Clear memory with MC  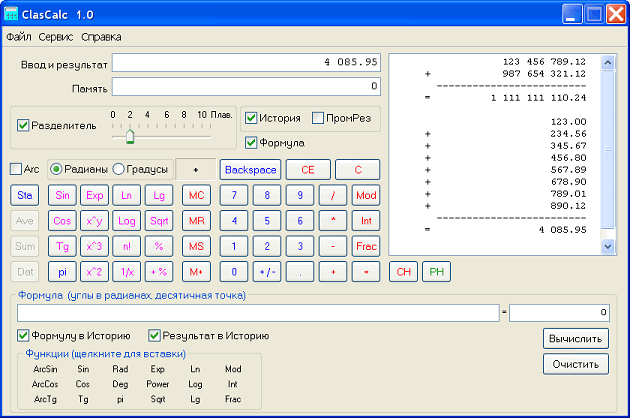[x=196, y=195]
